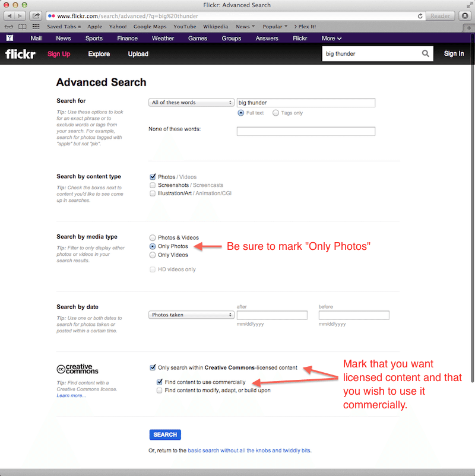The width and height of the screenshot is (475, 476).
Task: Select the Only Photos radio button
Action: 153,246
